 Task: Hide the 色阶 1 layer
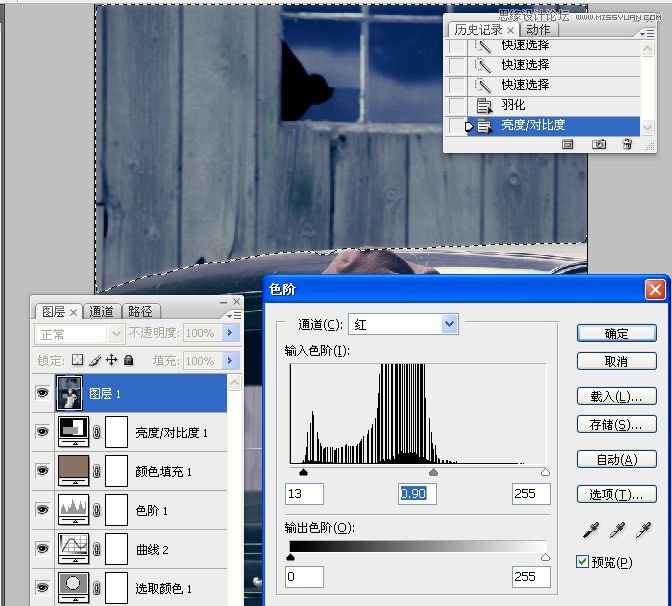(42, 510)
